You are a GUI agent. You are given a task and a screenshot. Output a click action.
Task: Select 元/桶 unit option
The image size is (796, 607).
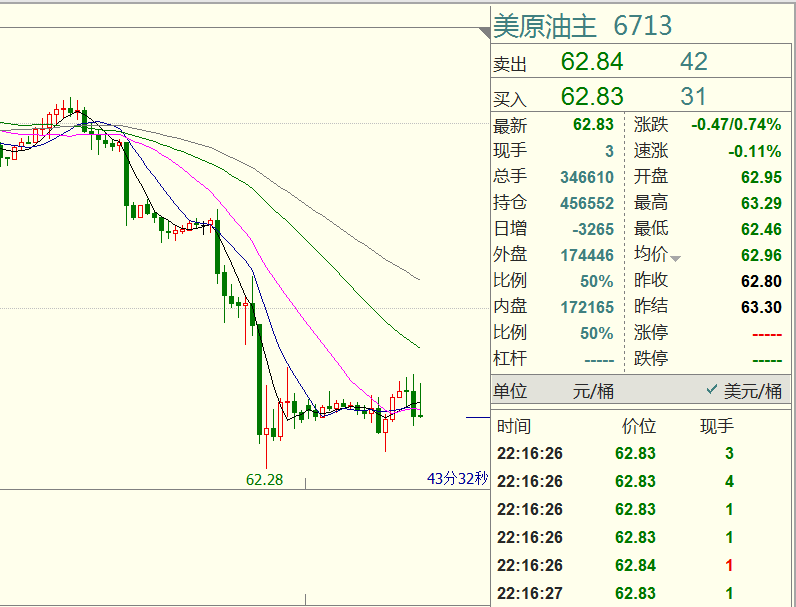(593, 391)
